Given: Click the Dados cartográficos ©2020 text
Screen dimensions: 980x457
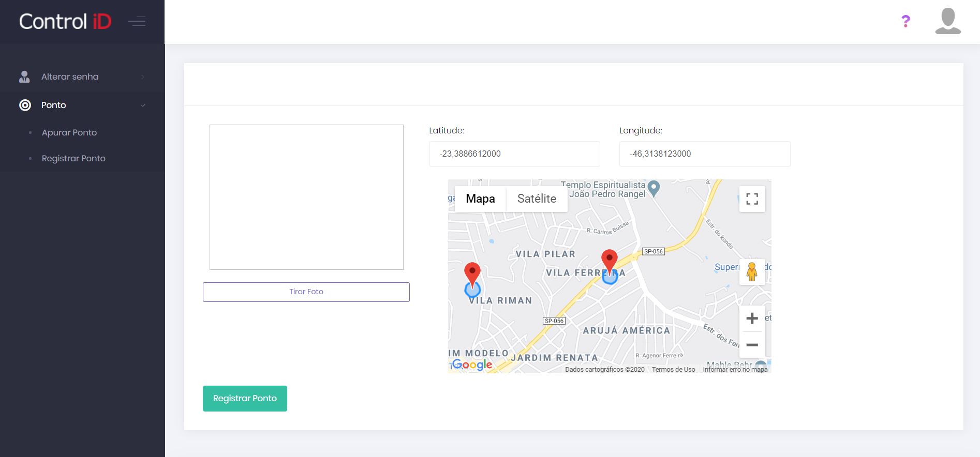Looking at the screenshot, I should pyautogui.click(x=605, y=369).
